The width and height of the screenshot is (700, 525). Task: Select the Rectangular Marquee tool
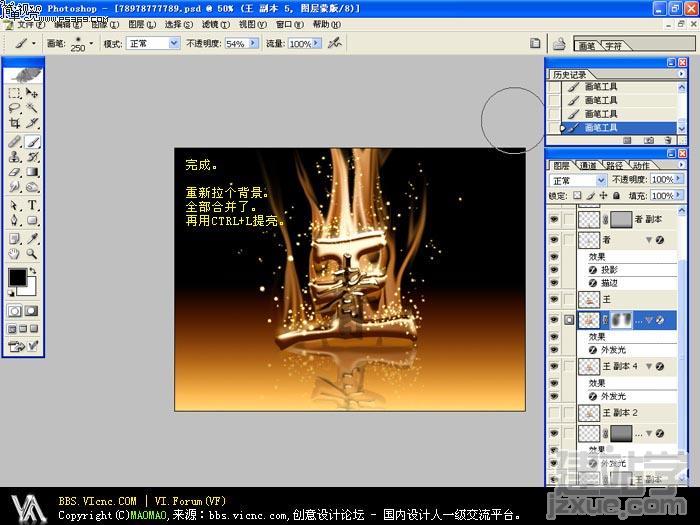tap(14, 93)
